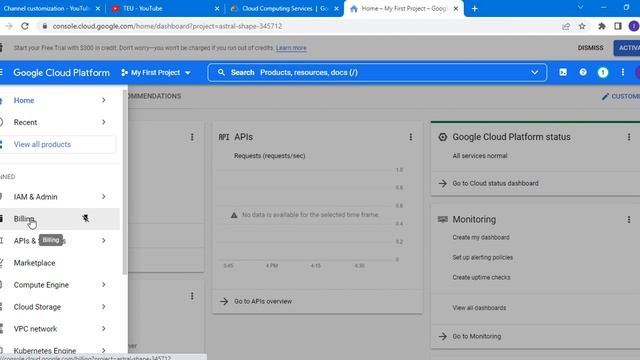This screenshot has width=640, height=360.
Task: Open notifications badge showing 1
Action: (602, 72)
